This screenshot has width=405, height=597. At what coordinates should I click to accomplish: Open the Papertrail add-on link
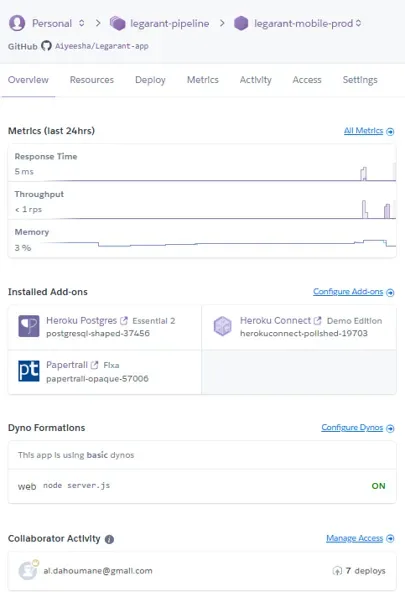click(67, 365)
